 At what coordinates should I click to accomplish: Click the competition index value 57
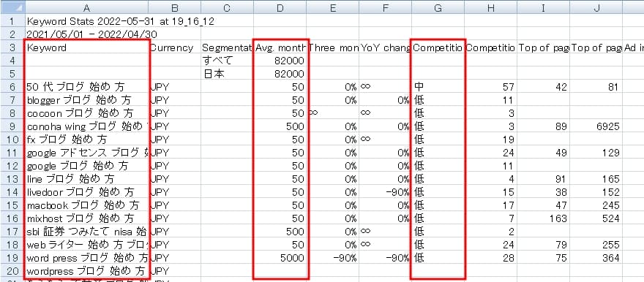tap(491, 87)
